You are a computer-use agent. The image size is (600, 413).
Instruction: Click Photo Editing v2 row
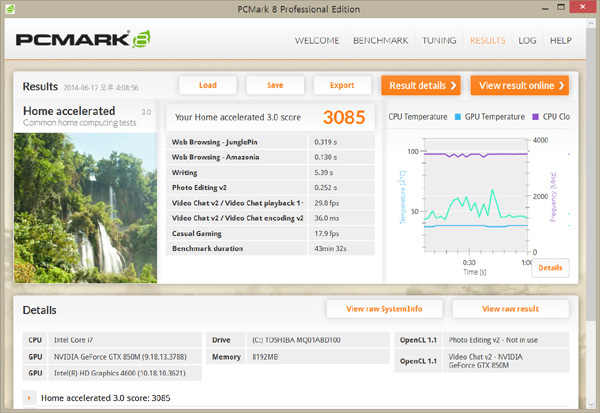271,188
